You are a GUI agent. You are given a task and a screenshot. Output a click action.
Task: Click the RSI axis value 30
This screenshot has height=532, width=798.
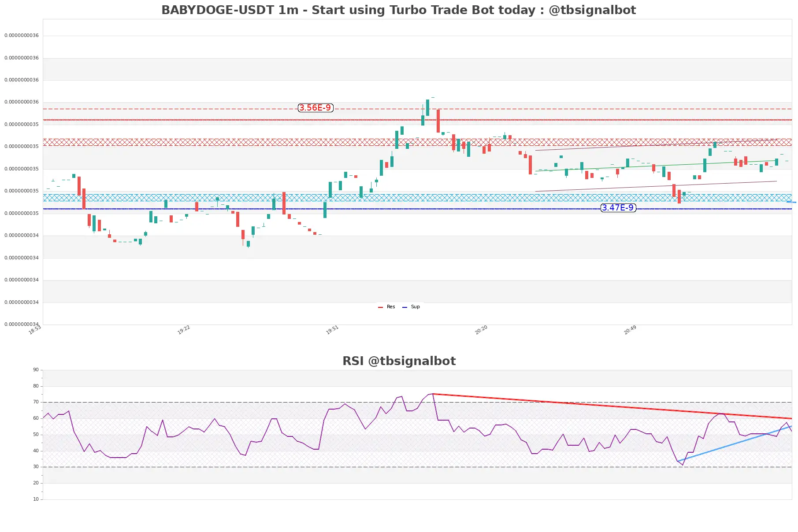coord(36,467)
